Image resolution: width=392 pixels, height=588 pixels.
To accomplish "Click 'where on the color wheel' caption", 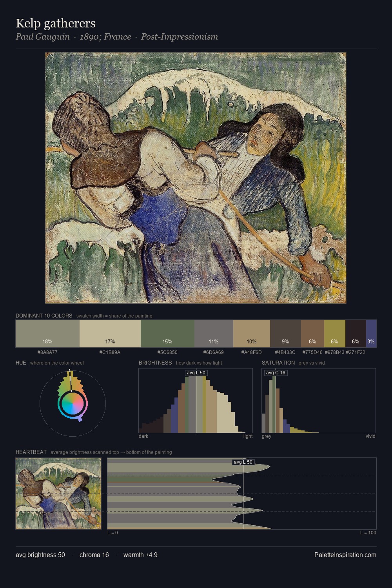I will pyautogui.click(x=57, y=363).
